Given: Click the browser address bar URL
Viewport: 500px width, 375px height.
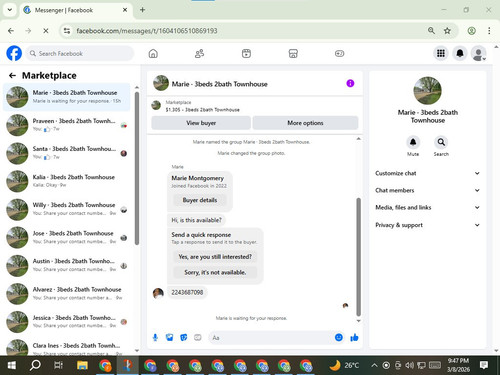Looking at the screenshot, I should pyautogui.click(x=147, y=31).
